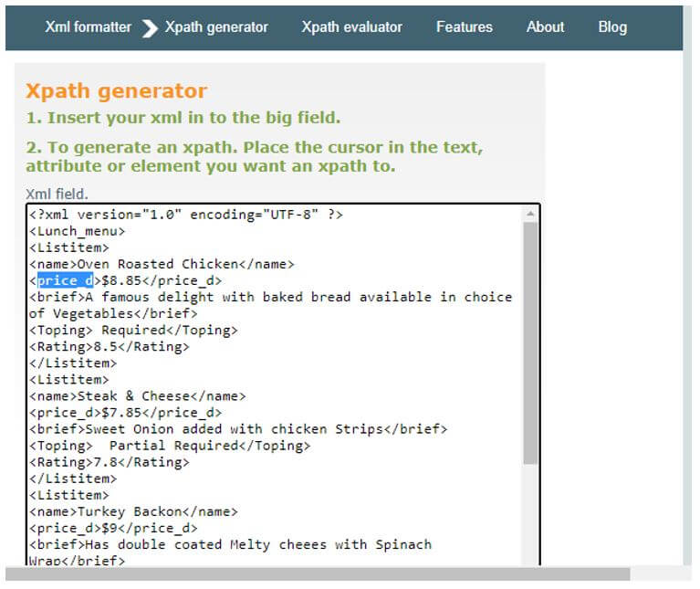Click the 'Xml field.' label
Screen dimensions: 700x589
coord(57,195)
